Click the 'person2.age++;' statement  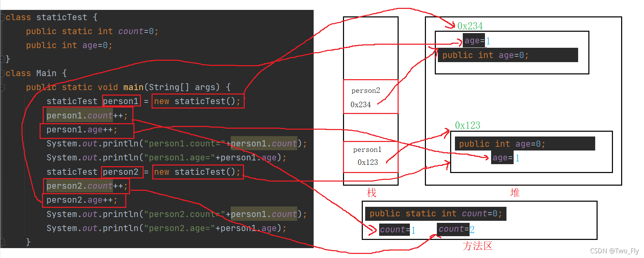pos(82,200)
